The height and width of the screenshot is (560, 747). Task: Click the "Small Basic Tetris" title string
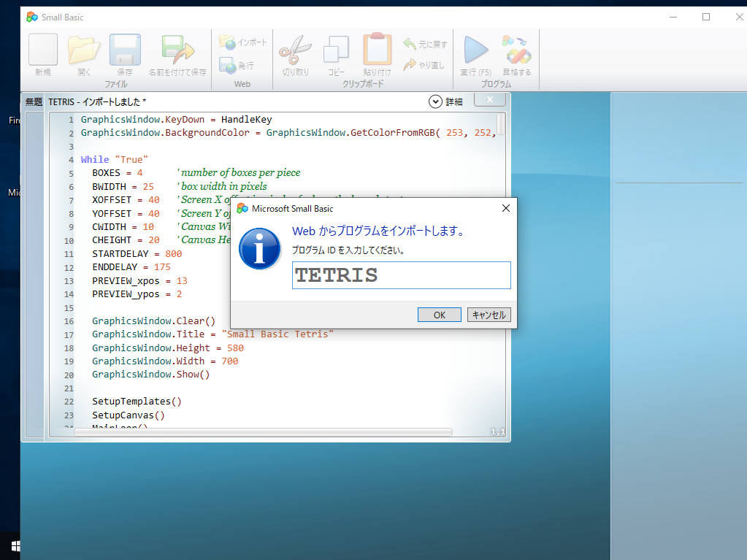[277, 334]
